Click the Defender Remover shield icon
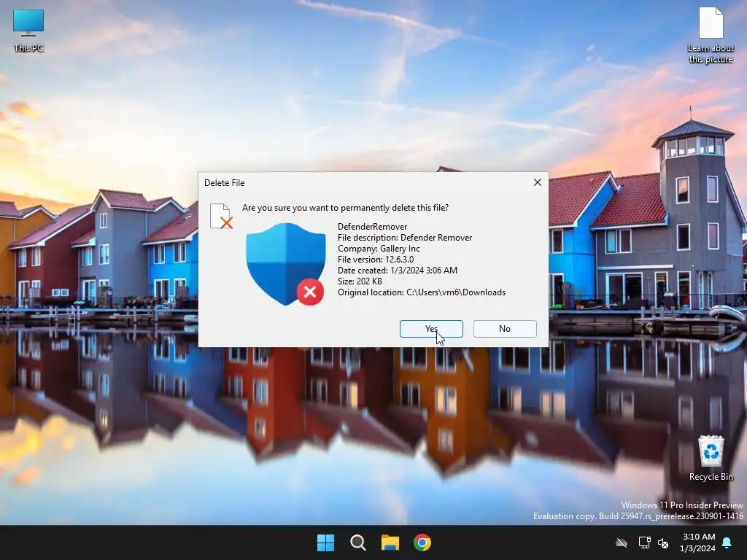747x560 pixels. click(x=285, y=264)
